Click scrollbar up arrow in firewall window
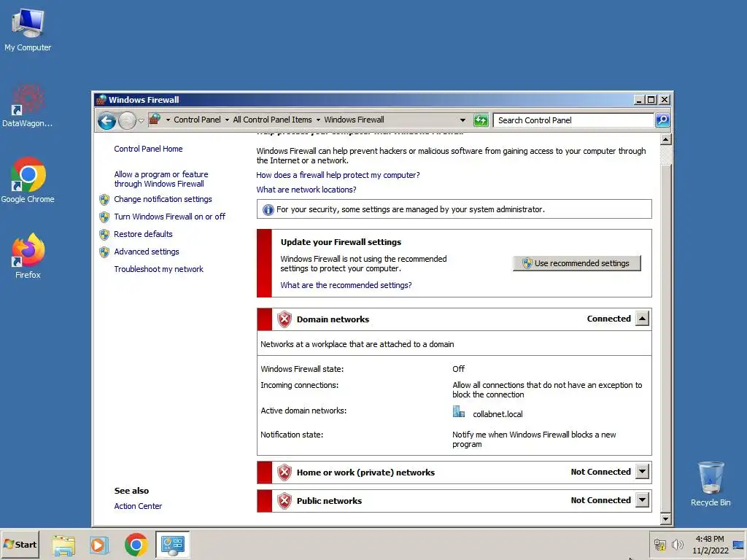Screen dimensions: 747x560 point(666,139)
